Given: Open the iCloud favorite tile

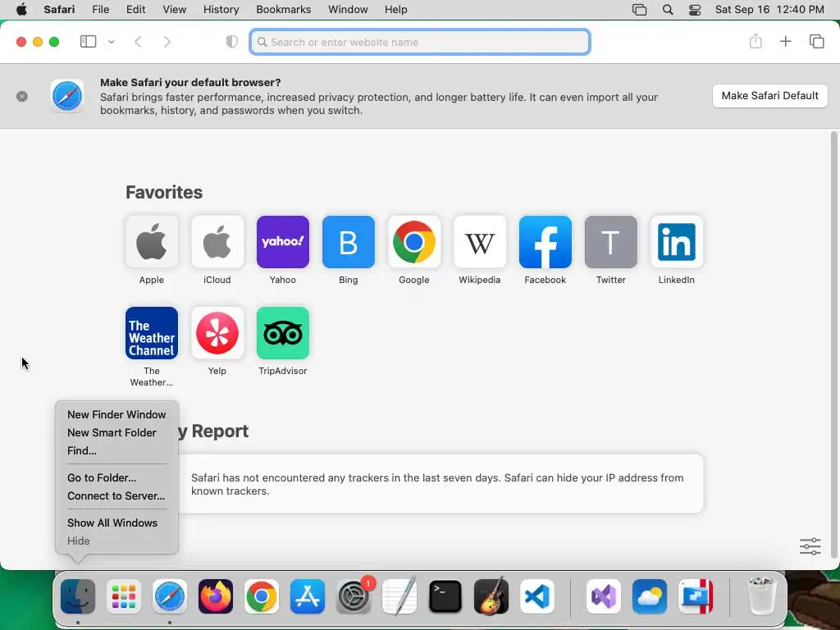Looking at the screenshot, I should tap(217, 242).
